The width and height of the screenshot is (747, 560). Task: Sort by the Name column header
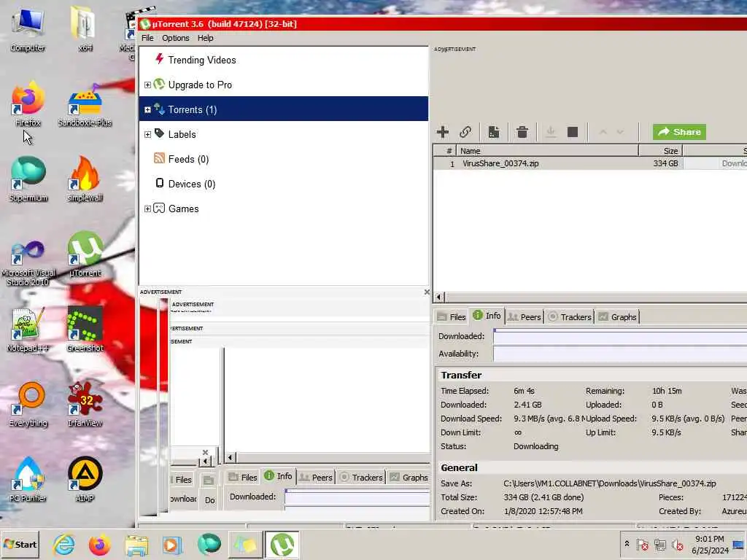[x=547, y=151]
